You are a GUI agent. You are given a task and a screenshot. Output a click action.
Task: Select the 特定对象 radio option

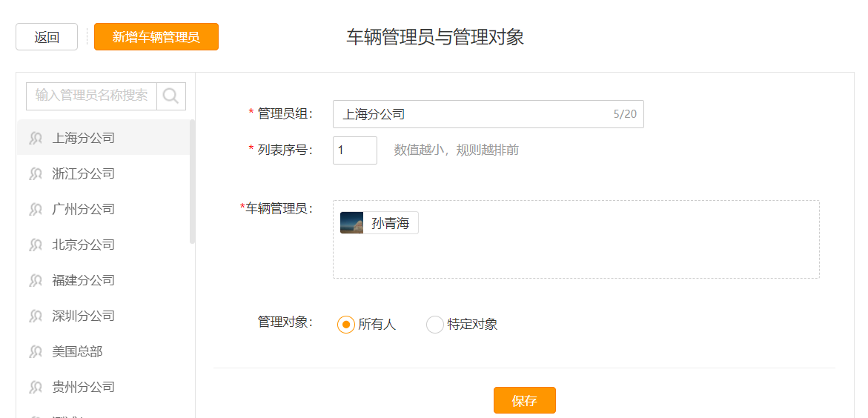click(434, 325)
